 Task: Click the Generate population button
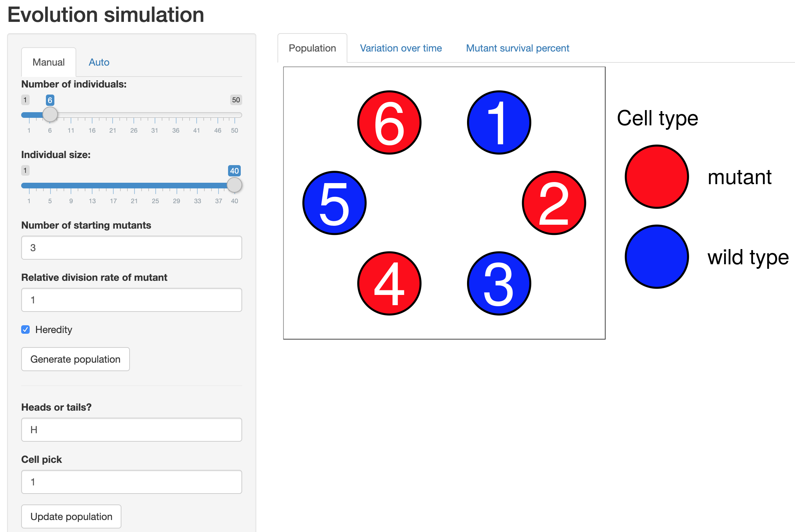coord(75,359)
